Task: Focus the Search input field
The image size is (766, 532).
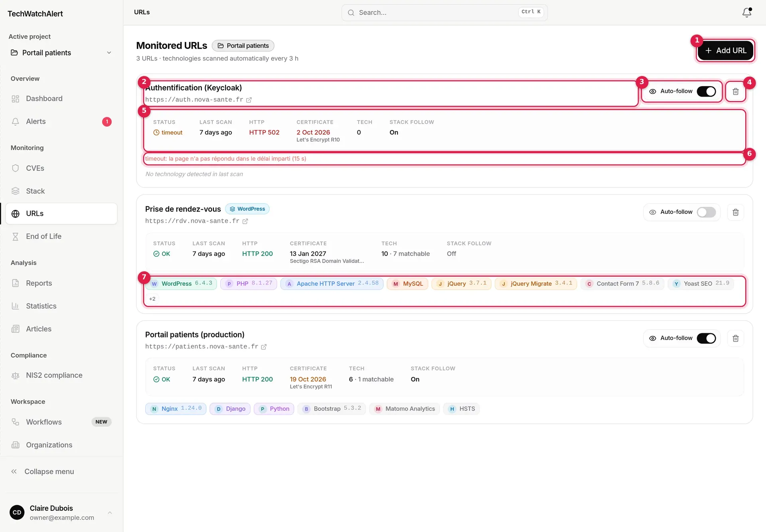Action: (x=444, y=13)
